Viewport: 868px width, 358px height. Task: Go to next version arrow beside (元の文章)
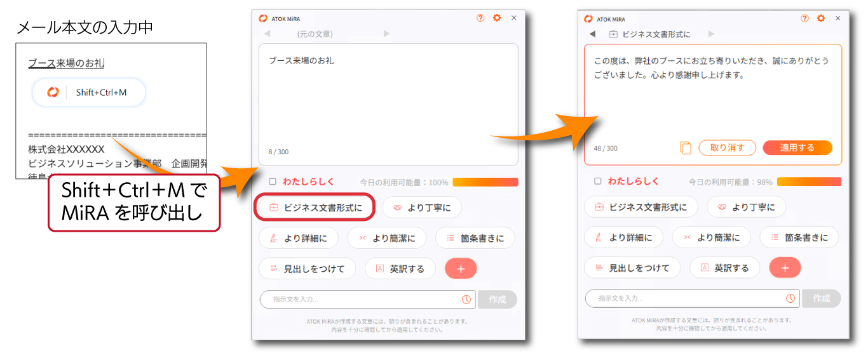[386, 34]
